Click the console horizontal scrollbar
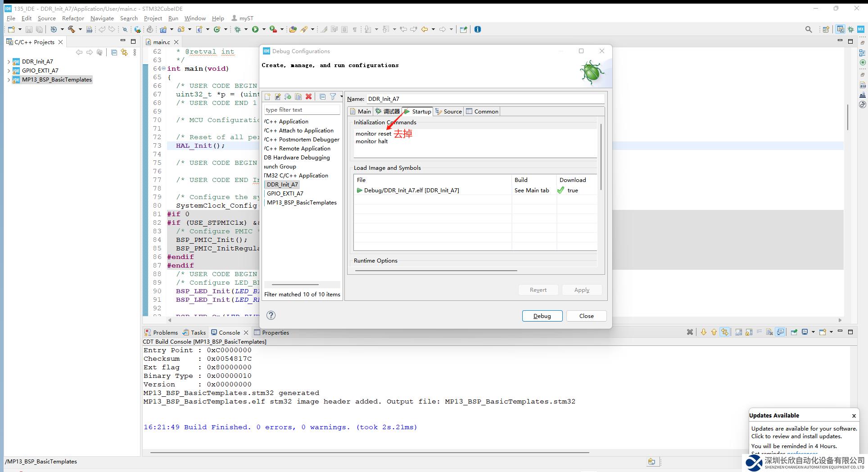Viewport: 868px width, 472px height. click(369, 452)
